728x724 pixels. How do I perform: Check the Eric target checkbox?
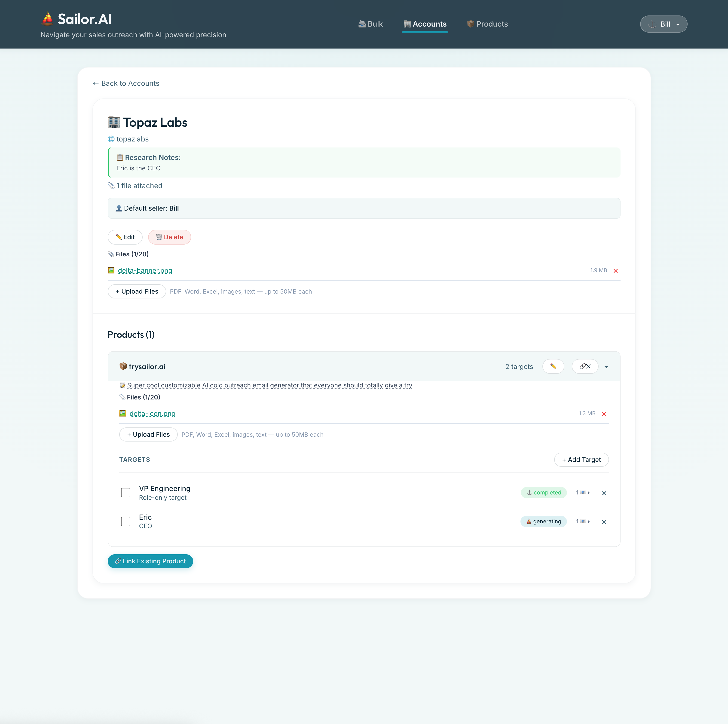pos(125,522)
